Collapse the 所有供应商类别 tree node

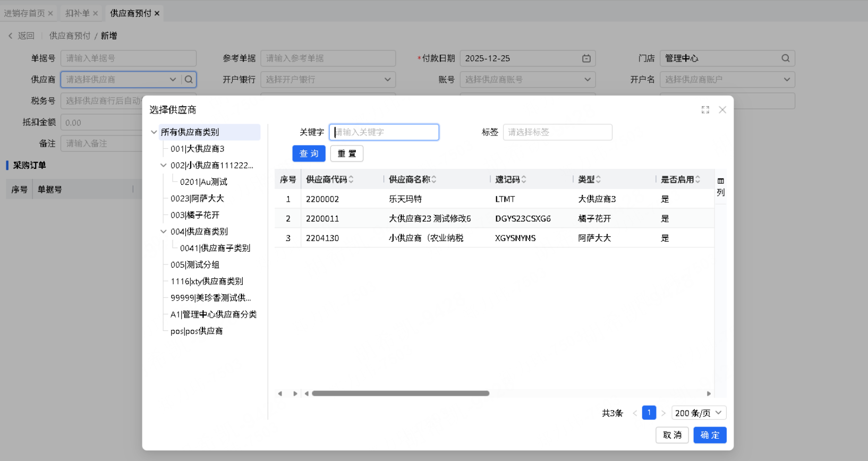(154, 132)
